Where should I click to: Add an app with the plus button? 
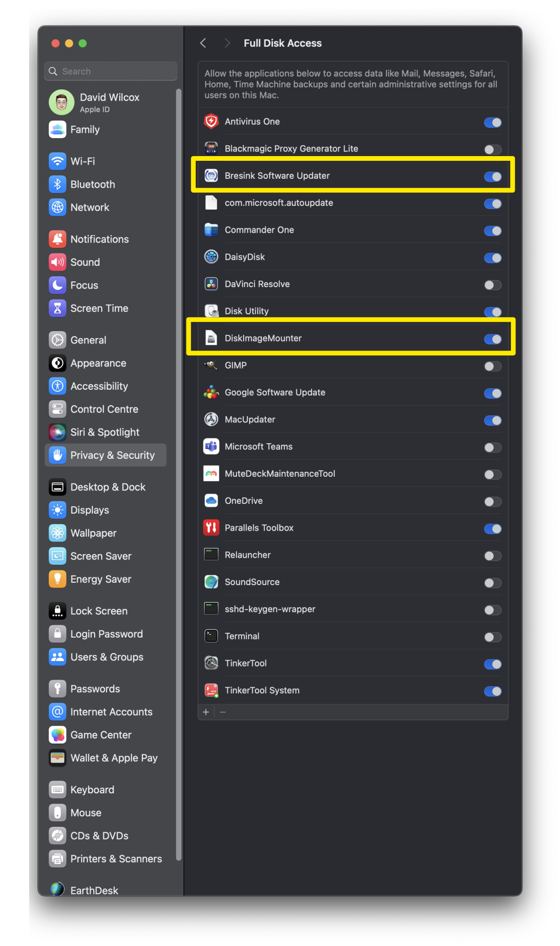[x=206, y=712]
